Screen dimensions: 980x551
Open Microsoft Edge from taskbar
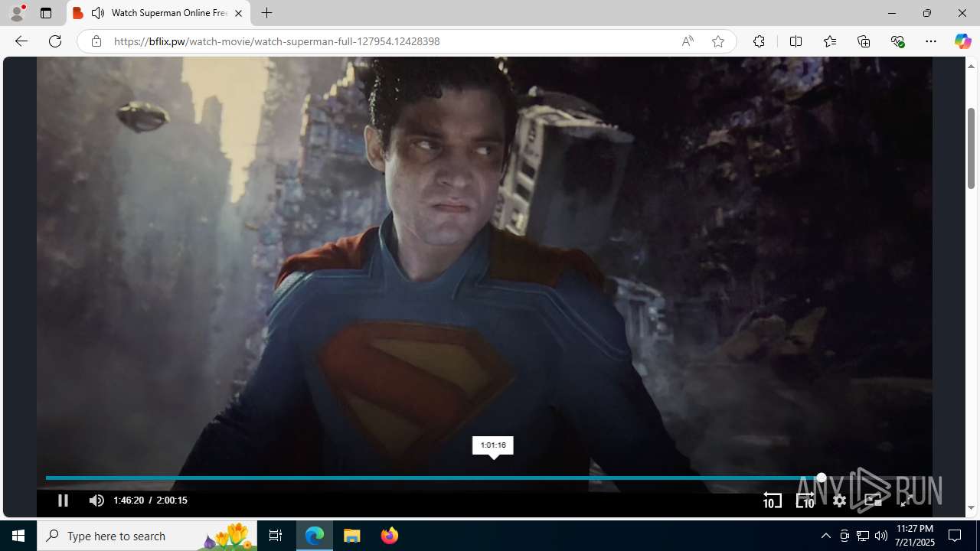(315, 536)
